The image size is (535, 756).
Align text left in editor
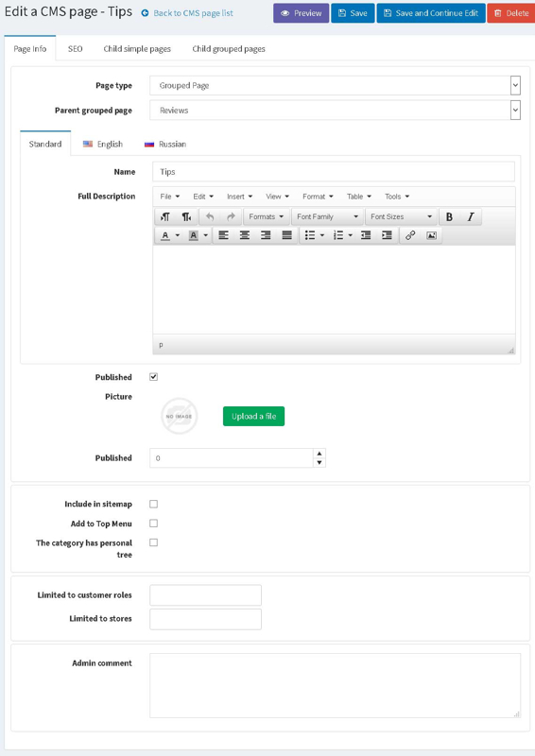223,235
